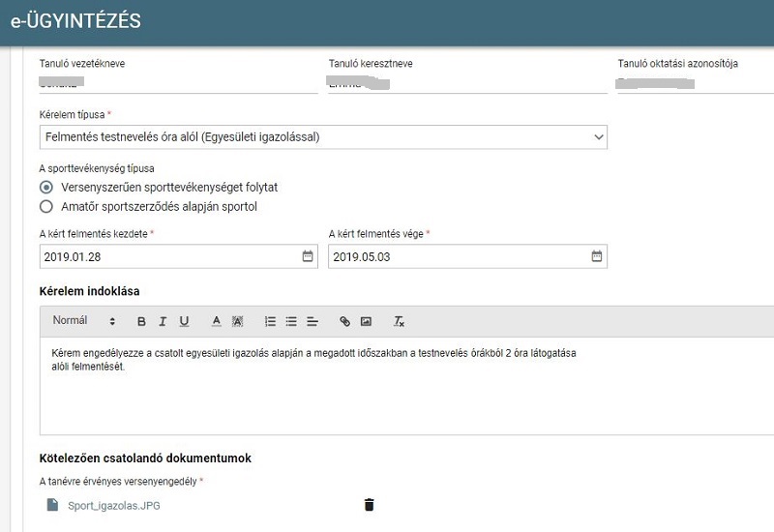Toggle underline formatting in the editor
The width and height of the screenshot is (774, 532).
(184, 321)
